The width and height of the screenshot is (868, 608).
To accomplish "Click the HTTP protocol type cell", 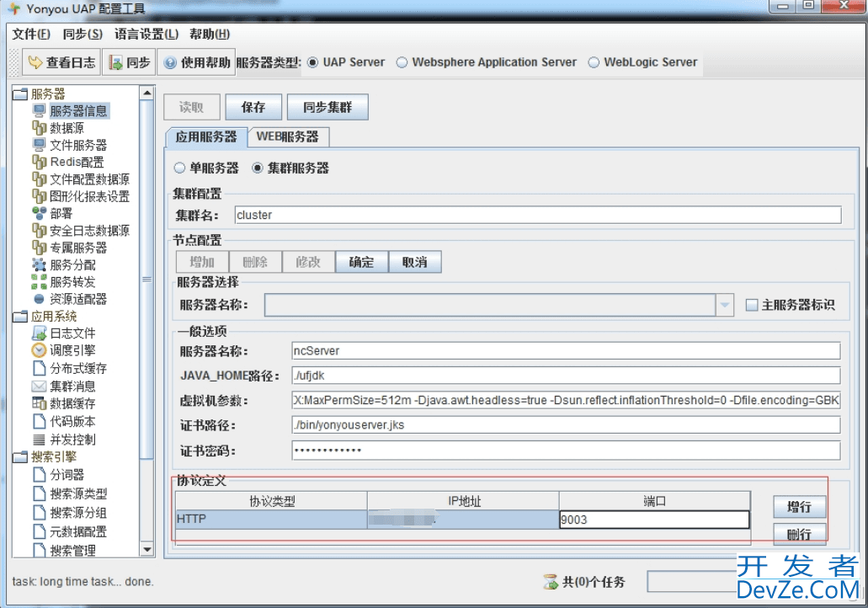I will [271, 520].
